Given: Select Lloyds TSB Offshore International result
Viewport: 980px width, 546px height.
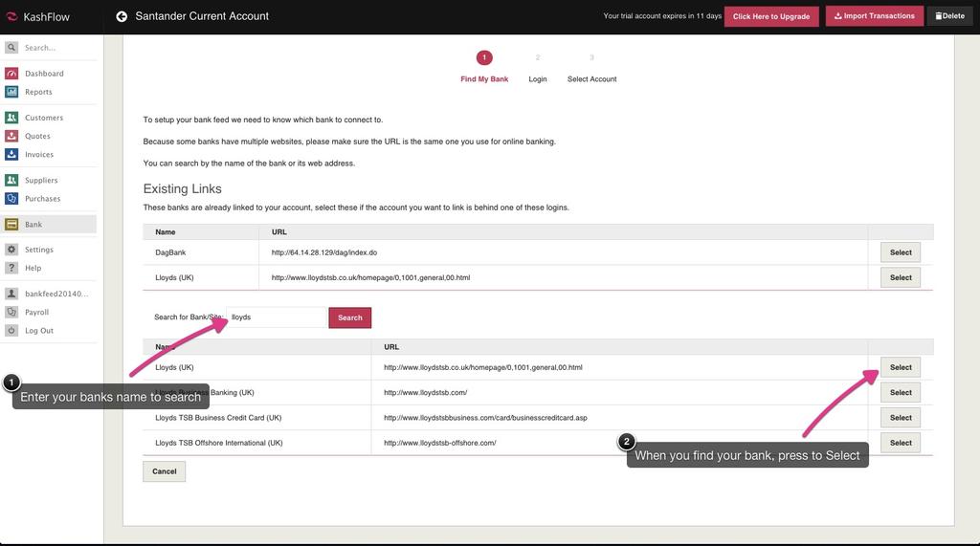Looking at the screenshot, I should point(900,443).
